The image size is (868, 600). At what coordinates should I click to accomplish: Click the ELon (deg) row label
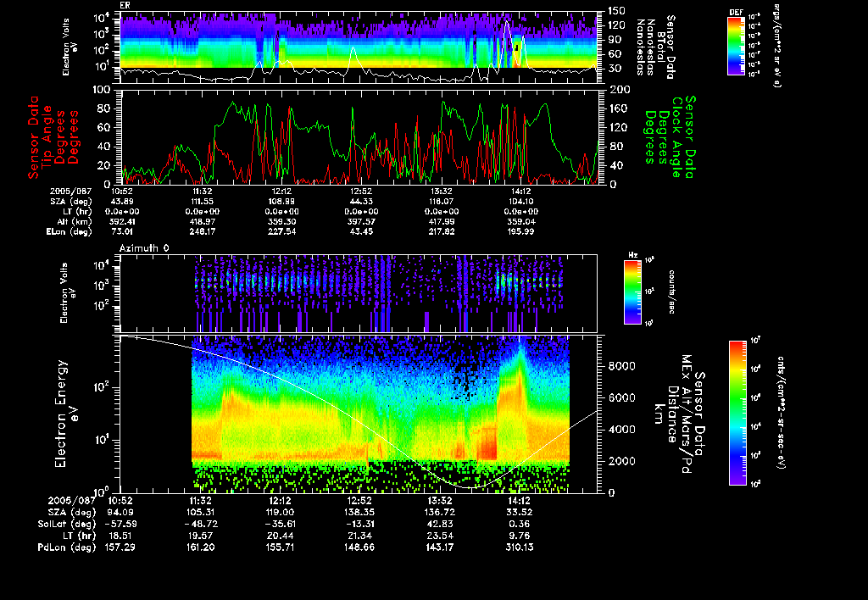pos(70,232)
